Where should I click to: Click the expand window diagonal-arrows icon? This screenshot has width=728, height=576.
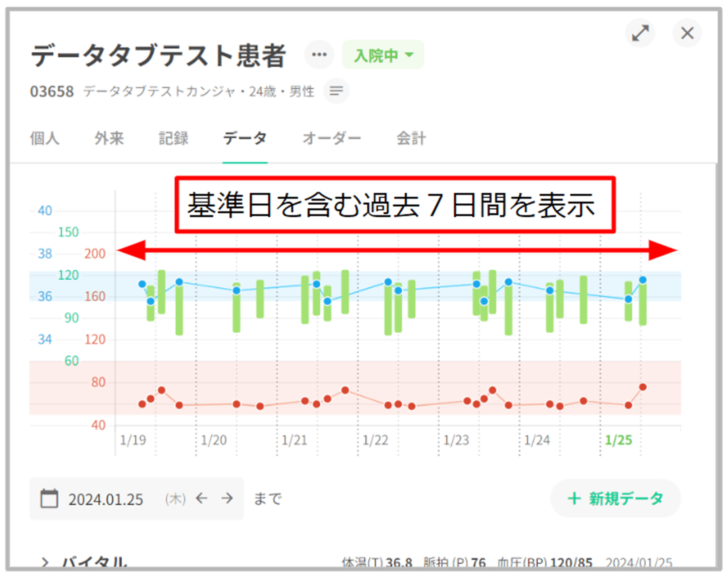(640, 33)
